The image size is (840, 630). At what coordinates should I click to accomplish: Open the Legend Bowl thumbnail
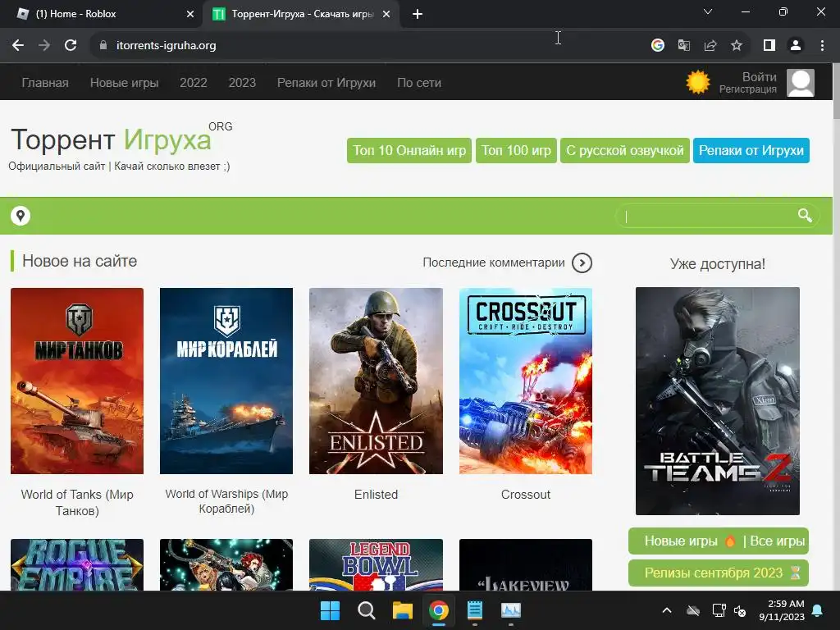click(x=376, y=564)
